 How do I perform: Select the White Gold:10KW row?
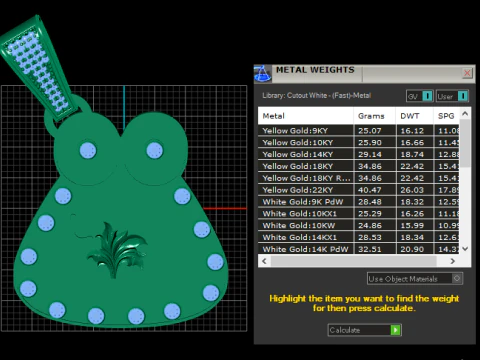point(359,225)
